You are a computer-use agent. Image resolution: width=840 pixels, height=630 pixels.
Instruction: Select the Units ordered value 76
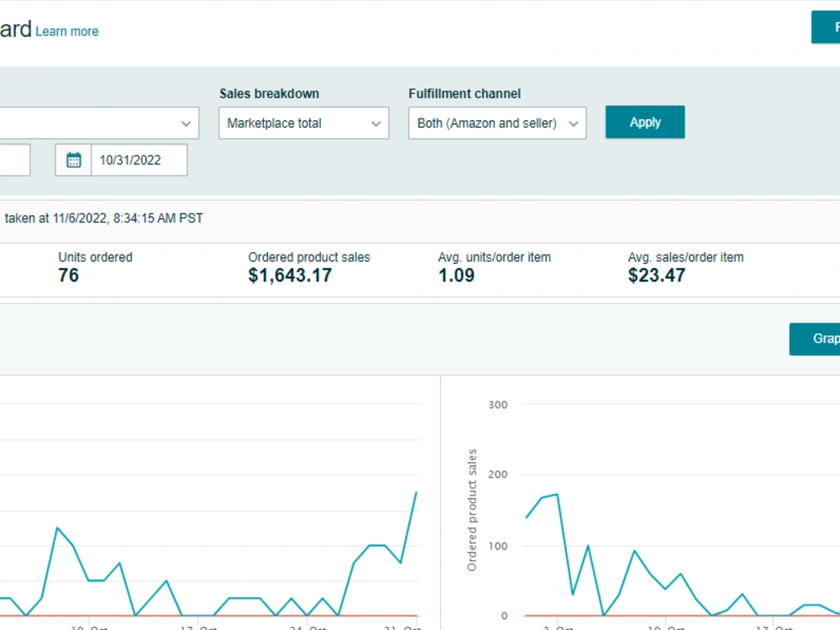[x=69, y=276]
